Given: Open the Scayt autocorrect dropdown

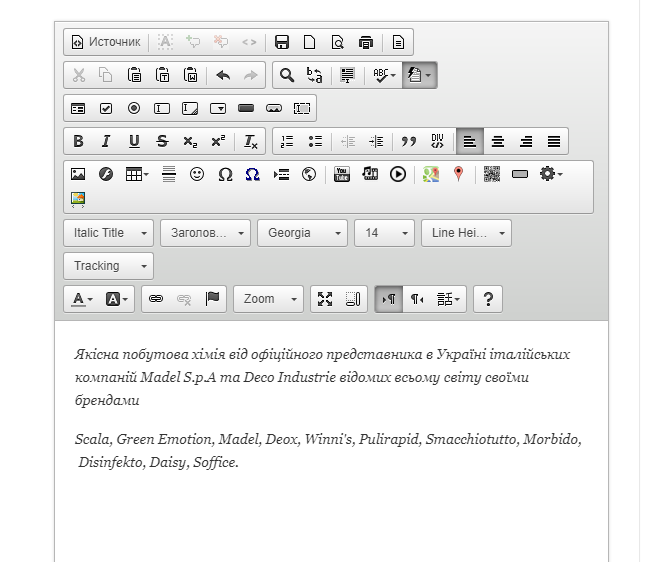Looking at the screenshot, I should point(419,75).
